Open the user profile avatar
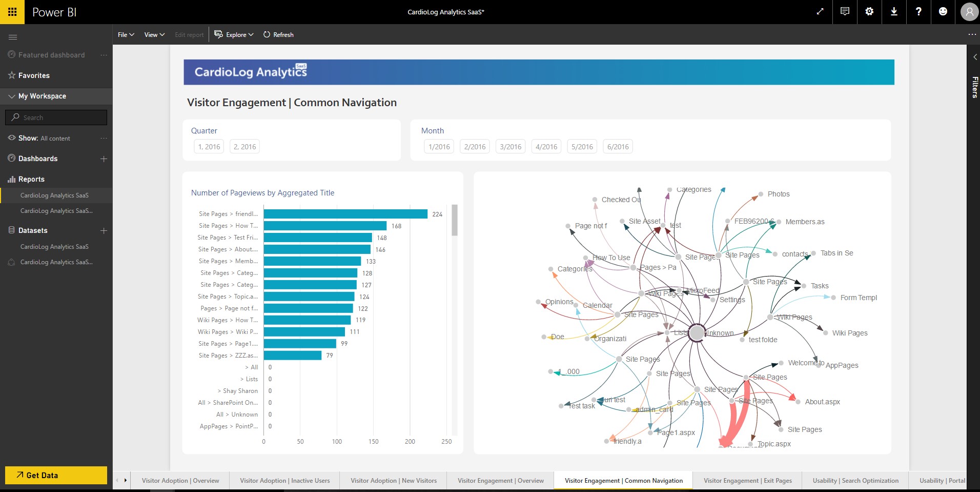The image size is (980, 492). click(969, 12)
